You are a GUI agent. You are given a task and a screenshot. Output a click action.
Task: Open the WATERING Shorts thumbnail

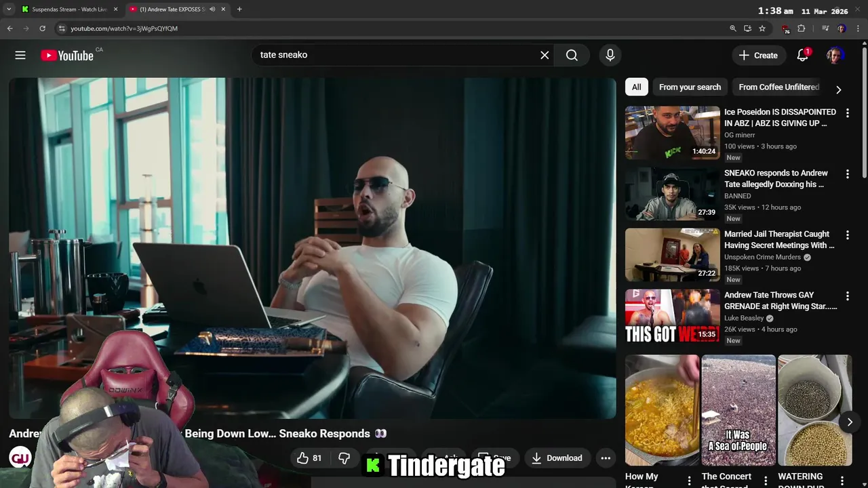pyautogui.click(x=815, y=410)
